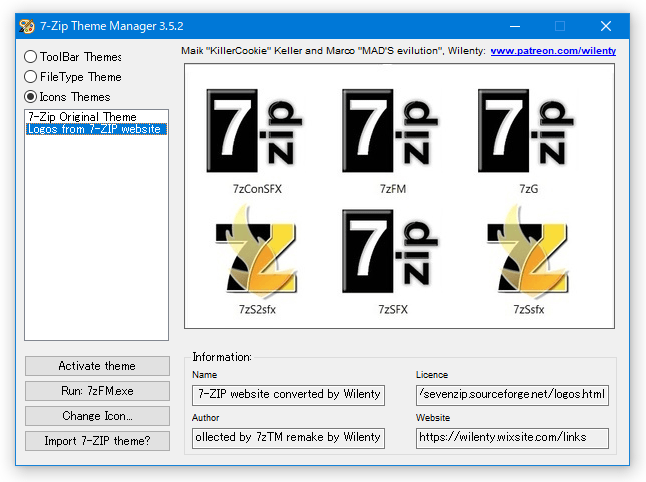
Task: Click Import 7-ZIP theme? button
Action: [x=97, y=441]
